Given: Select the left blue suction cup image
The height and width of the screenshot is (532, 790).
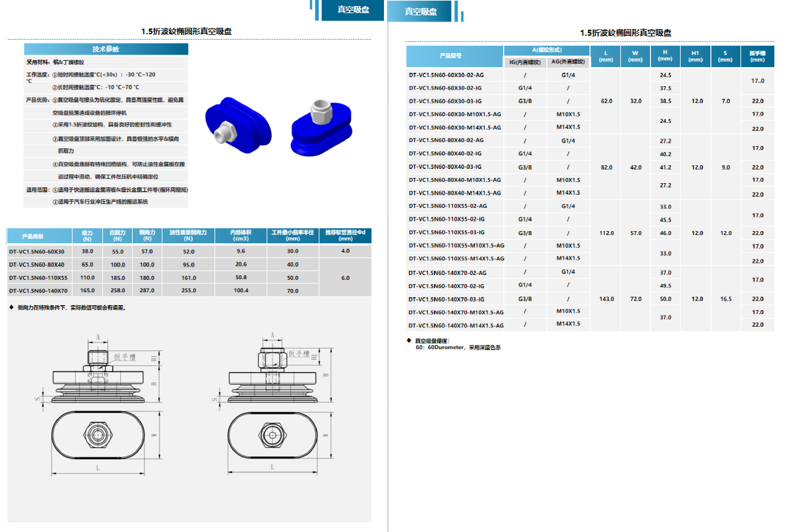Looking at the screenshot, I should pos(238,126).
